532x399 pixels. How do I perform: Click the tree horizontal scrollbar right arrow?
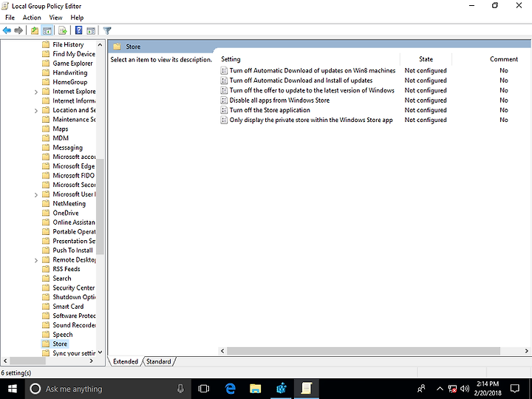coord(91,361)
